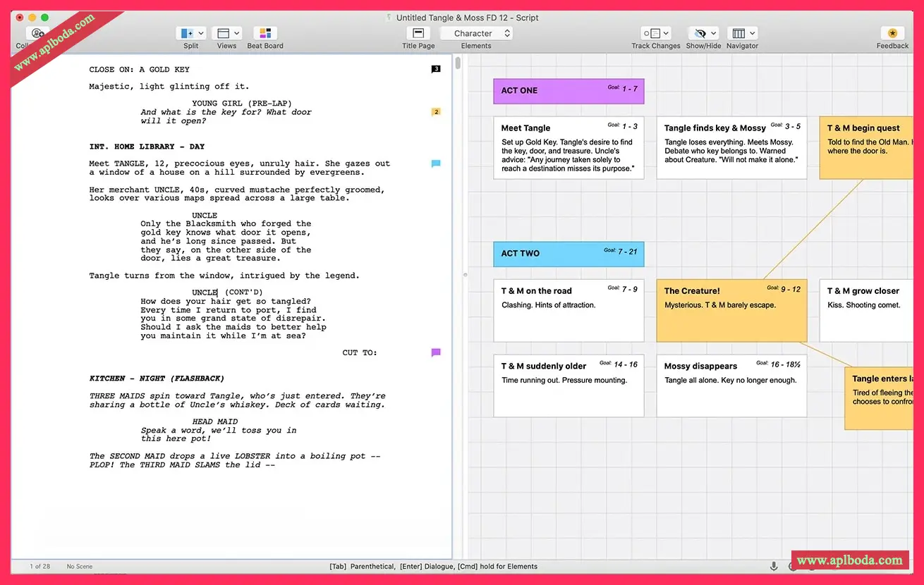Toggle the Navigator panel
The height and width of the screenshot is (585, 924).
(738, 34)
